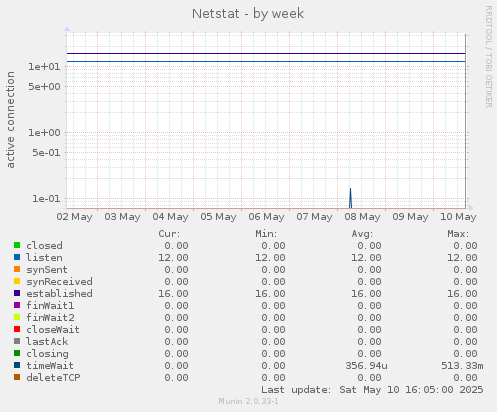Click the 'synReceived' legend label
The height and width of the screenshot is (412, 497).
click(x=59, y=282)
